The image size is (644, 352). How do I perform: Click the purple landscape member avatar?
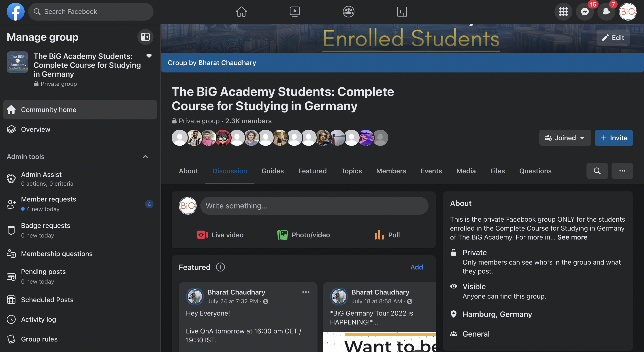click(x=366, y=138)
